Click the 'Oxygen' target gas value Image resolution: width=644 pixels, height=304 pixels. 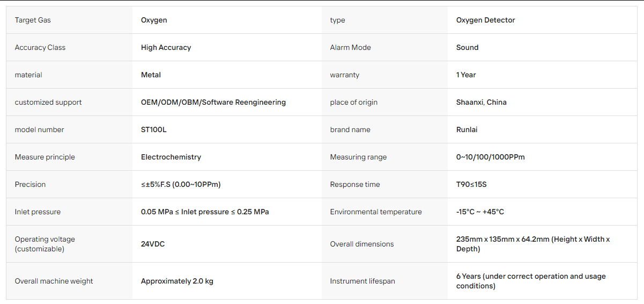[x=154, y=20]
